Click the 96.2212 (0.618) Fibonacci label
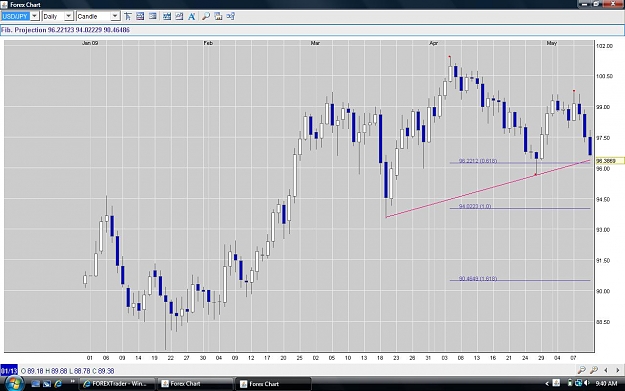 pyautogui.click(x=478, y=161)
